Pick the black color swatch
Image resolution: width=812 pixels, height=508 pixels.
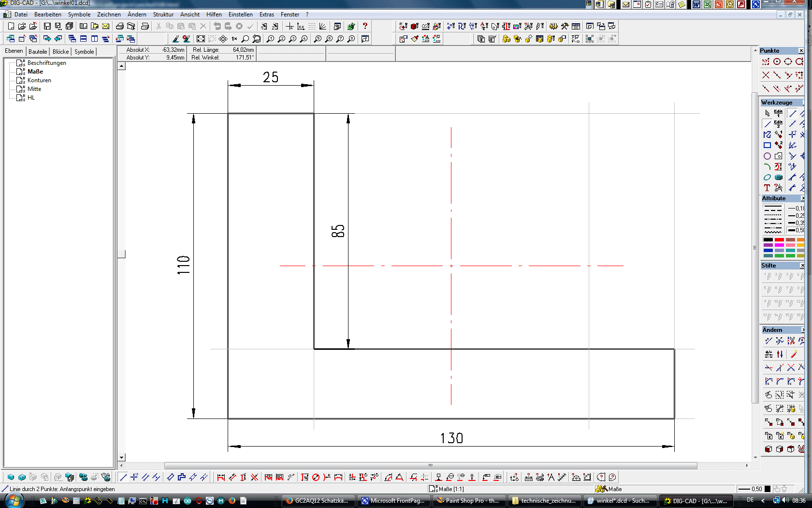pyautogui.click(x=768, y=239)
